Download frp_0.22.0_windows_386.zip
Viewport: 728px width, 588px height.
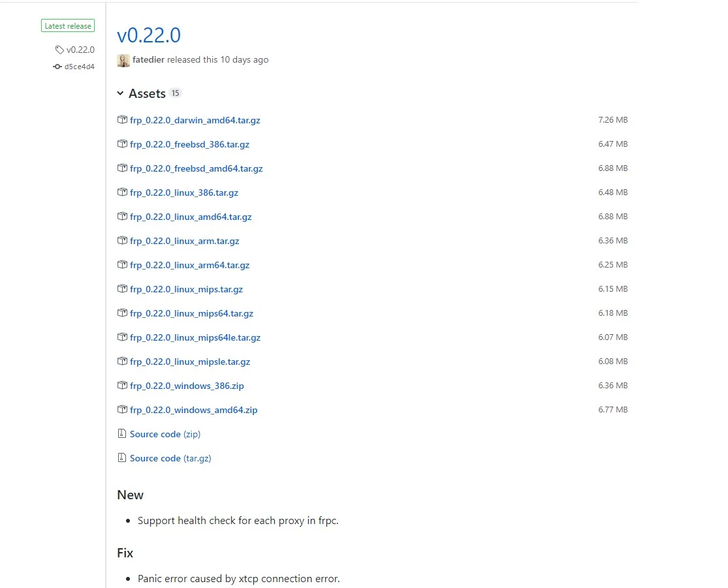tap(187, 386)
